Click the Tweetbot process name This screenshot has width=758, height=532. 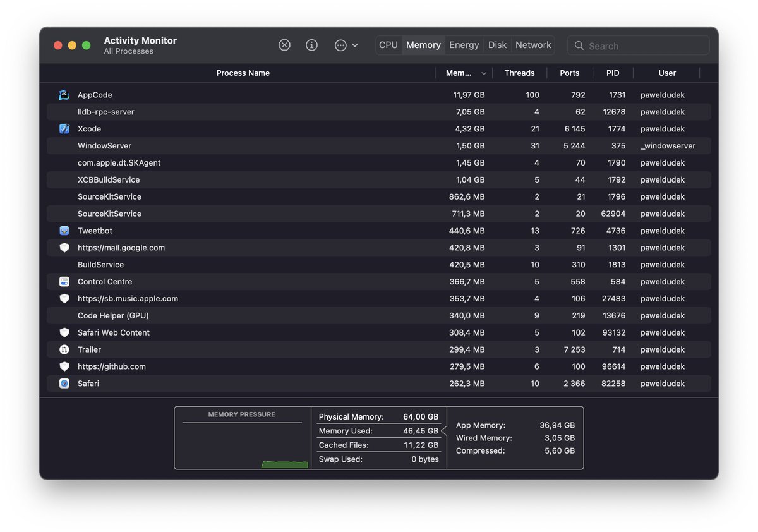95,231
